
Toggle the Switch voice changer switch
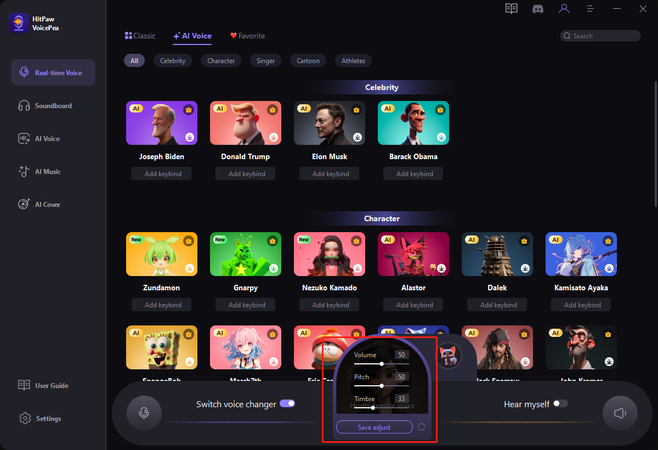tap(288, 403)
